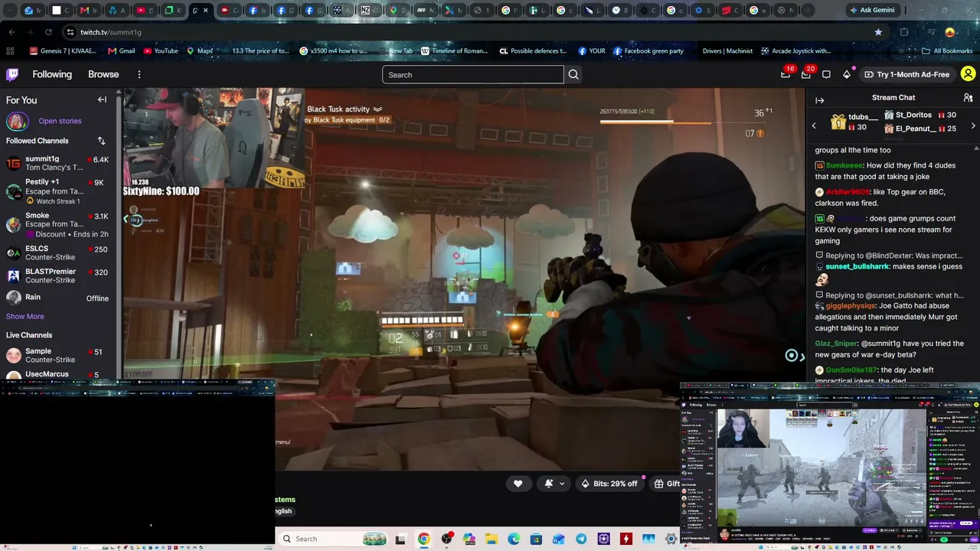The image size is (980, 551).
Task: Open OBS Studio on taskbar
Action: [446, 539]
